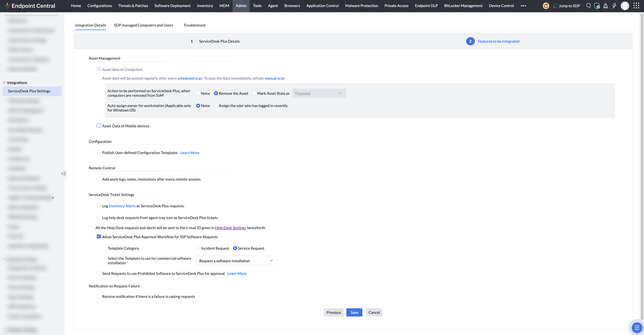Open the Configurations menu
644x335 pixels.
(100, 6)
